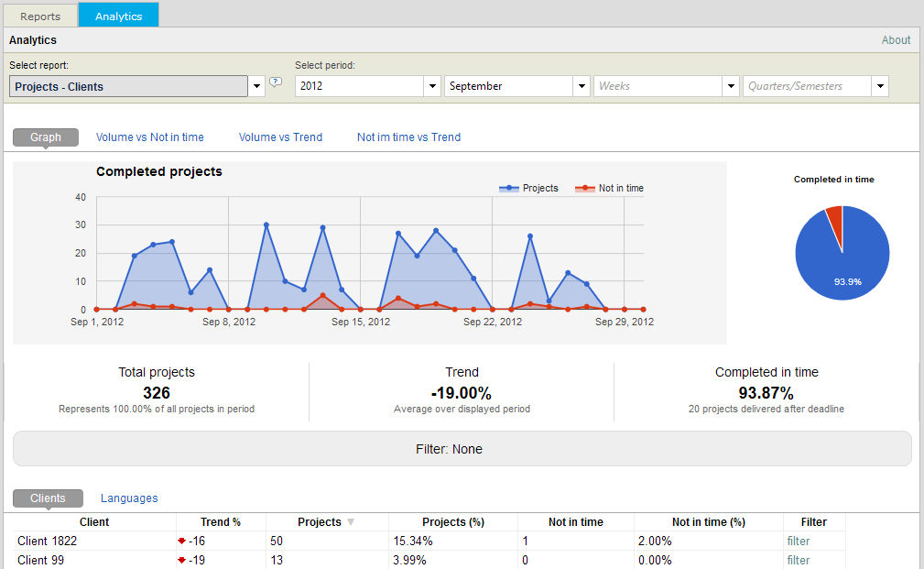
Task: Open the September month dropdown
Action: point(582,86)
